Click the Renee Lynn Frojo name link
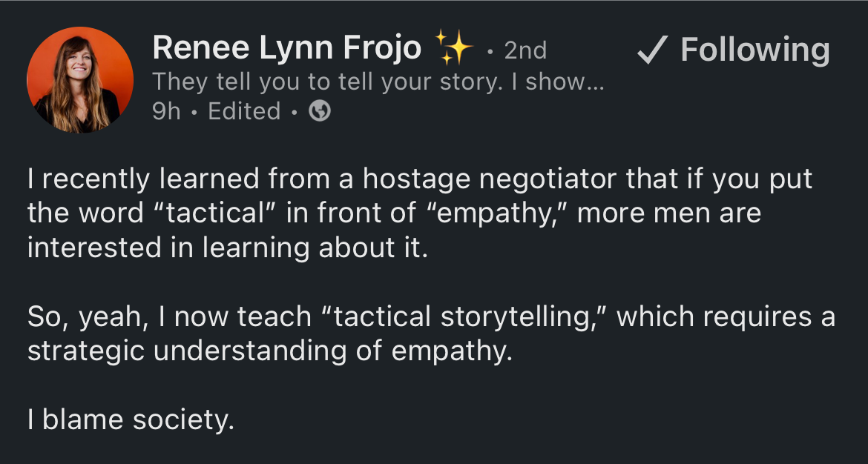 coord(287,47)
